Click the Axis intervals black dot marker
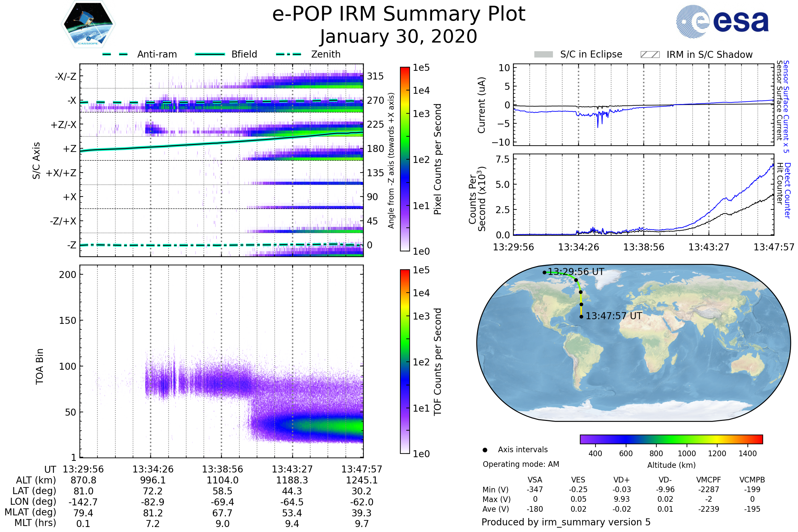798x532 pixels. (x=485, y=450)
